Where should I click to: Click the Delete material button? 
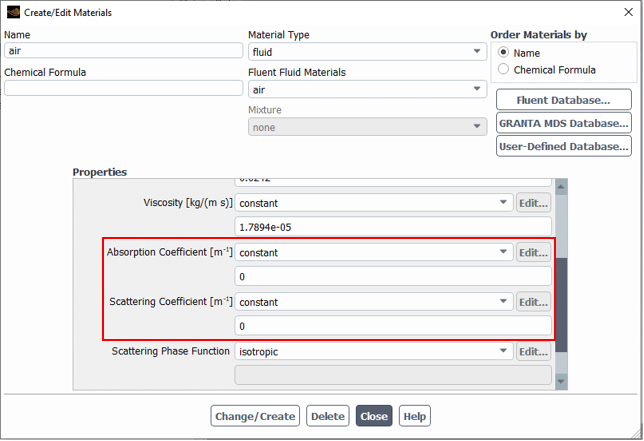328,416
